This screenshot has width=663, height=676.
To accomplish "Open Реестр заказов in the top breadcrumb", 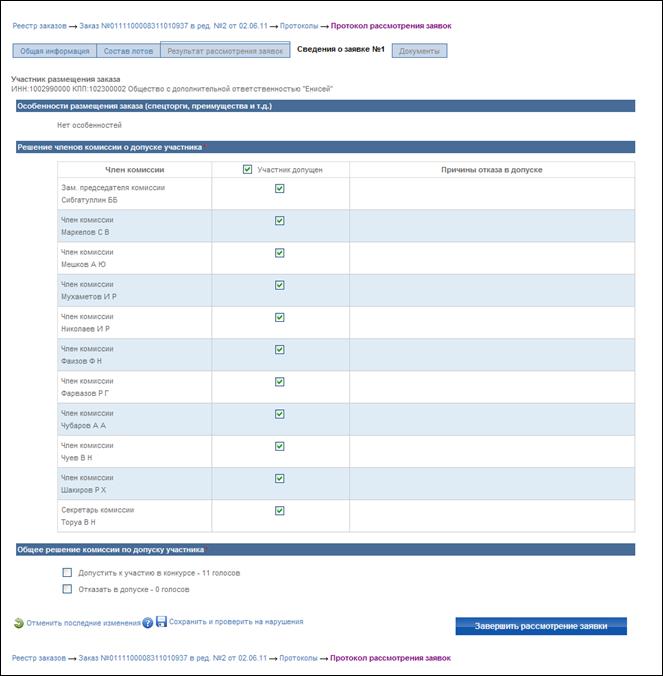I will [39, 26].
